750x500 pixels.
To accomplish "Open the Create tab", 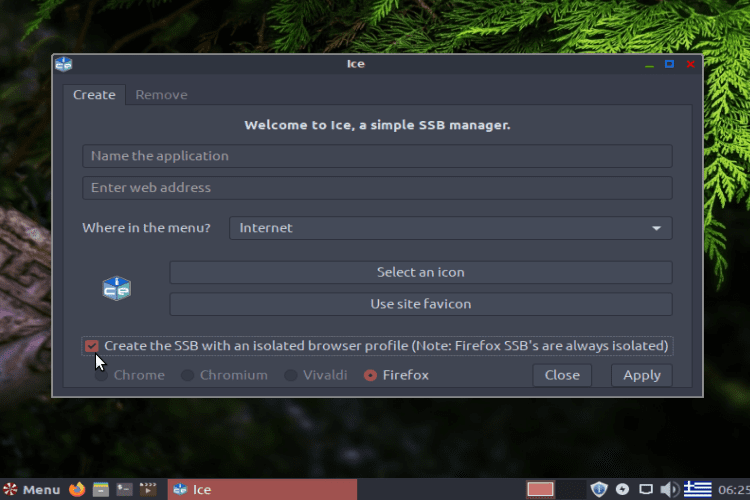I will (x=94, y=95).
